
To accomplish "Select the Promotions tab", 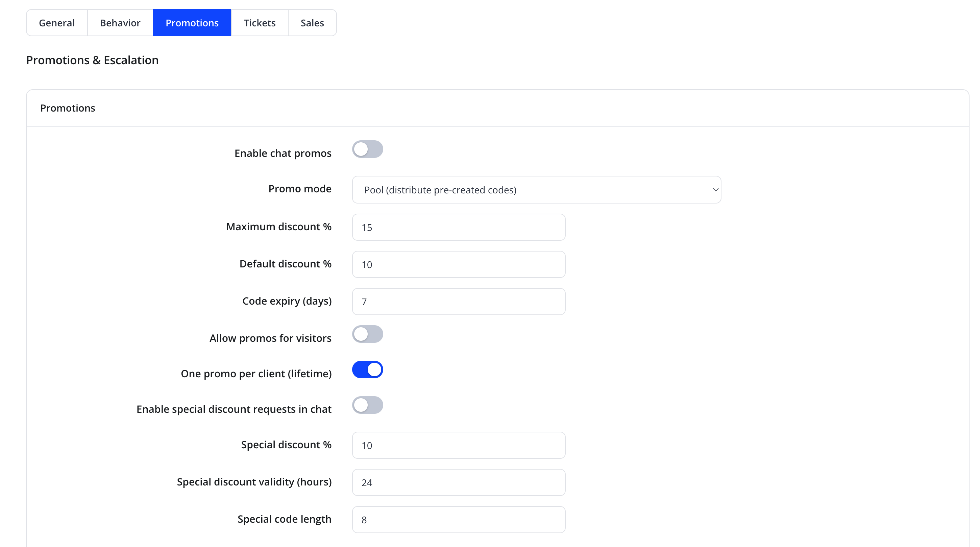I will tap(192, 23).
